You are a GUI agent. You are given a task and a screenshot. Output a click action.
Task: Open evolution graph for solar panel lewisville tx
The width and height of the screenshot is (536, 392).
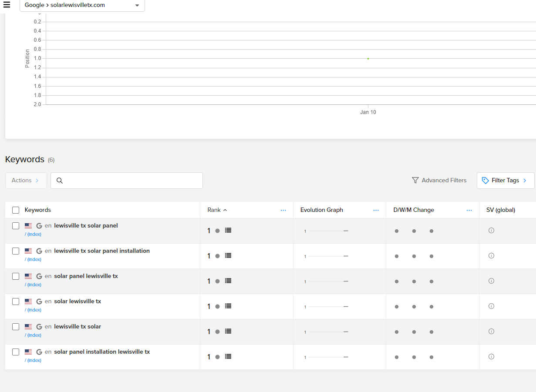326,281
